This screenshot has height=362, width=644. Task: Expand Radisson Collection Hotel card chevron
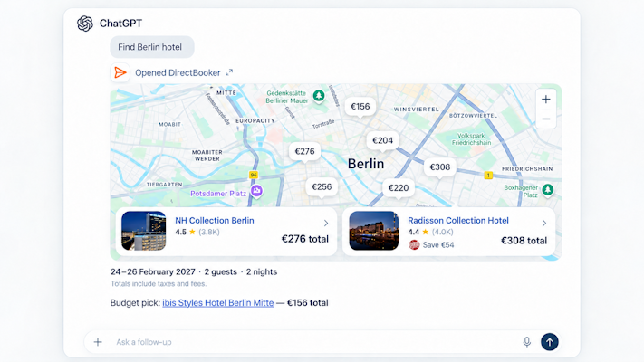[544, 223]
